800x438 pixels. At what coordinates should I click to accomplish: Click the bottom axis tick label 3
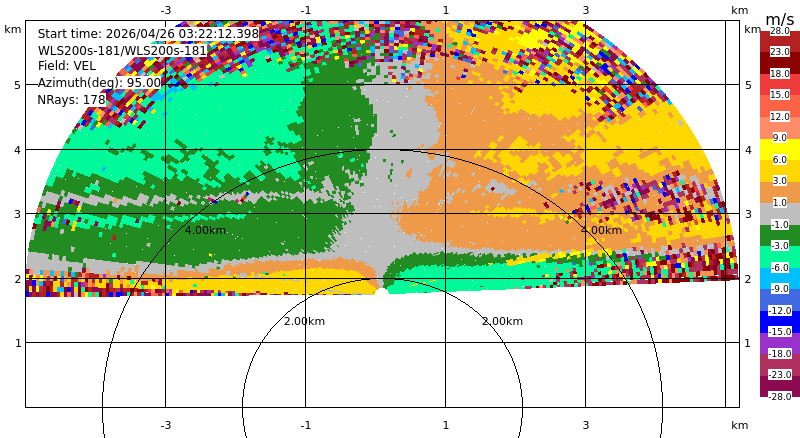pyautogui.click(x=586, y=425)
